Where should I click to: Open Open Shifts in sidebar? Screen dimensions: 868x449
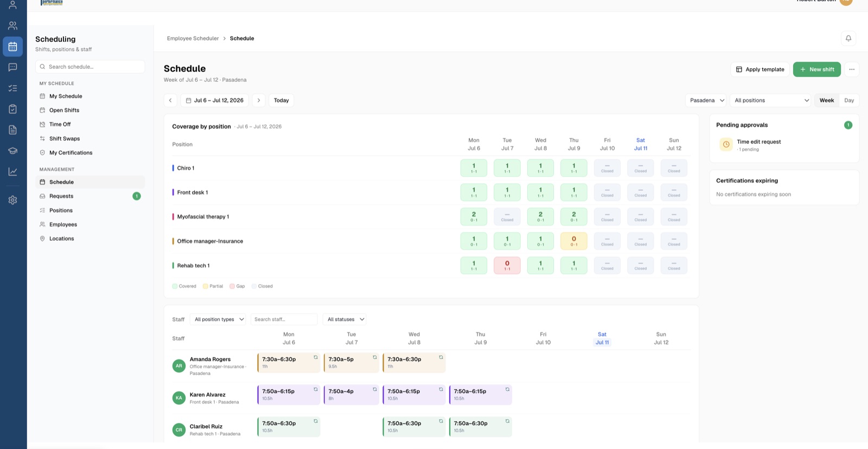tap(90, 110)
